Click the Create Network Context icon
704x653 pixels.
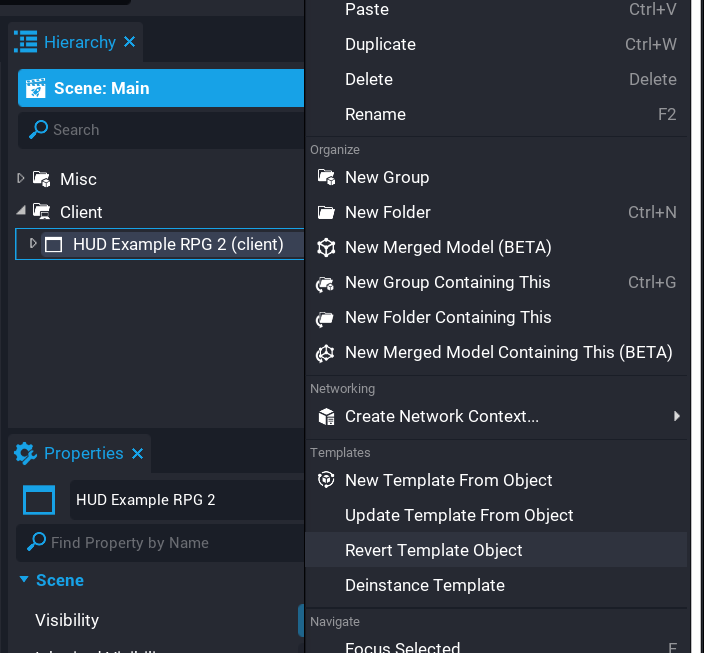coord(326,416)
